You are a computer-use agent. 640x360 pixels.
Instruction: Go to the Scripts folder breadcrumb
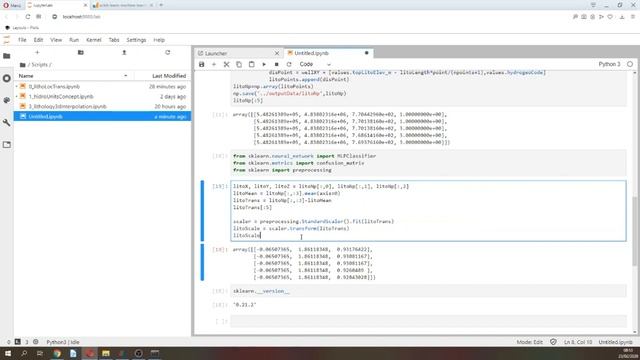tap(40, 65)
